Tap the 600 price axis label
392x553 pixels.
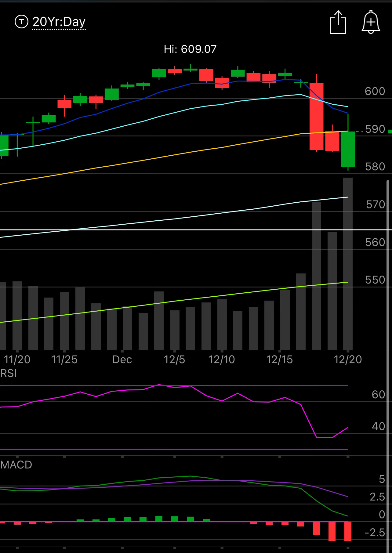click(x=375, y=91)
